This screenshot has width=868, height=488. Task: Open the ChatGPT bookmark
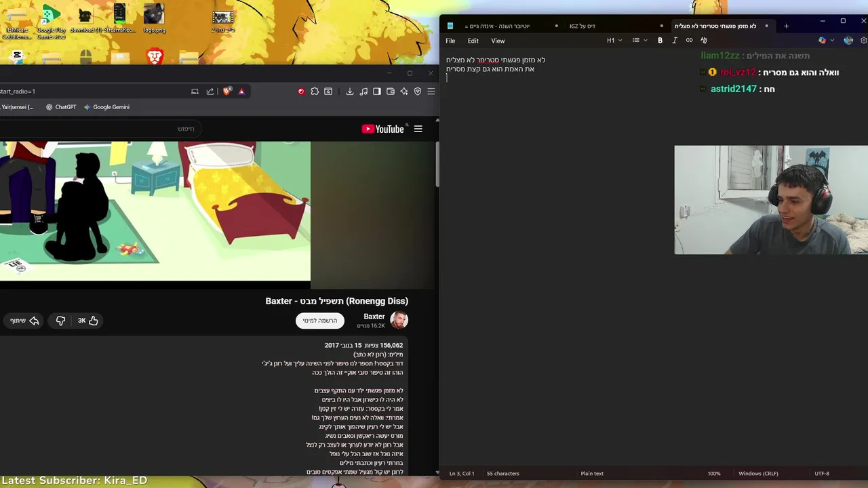click(60, 107)
